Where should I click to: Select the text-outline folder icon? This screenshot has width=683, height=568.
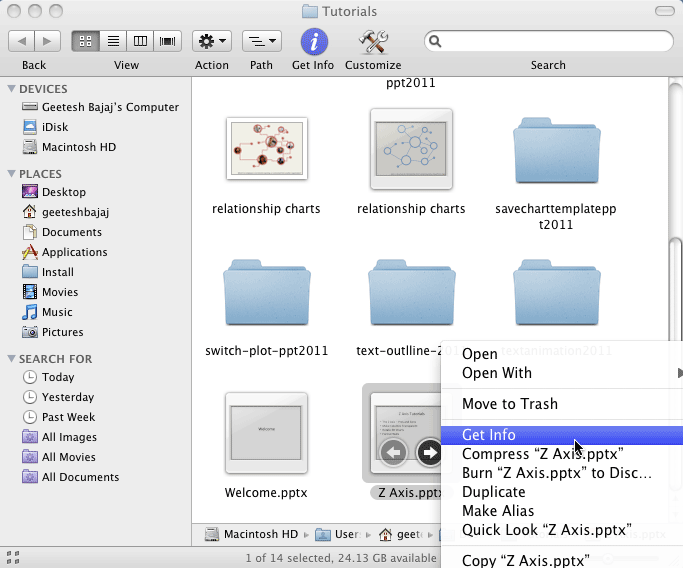[412, 292]
